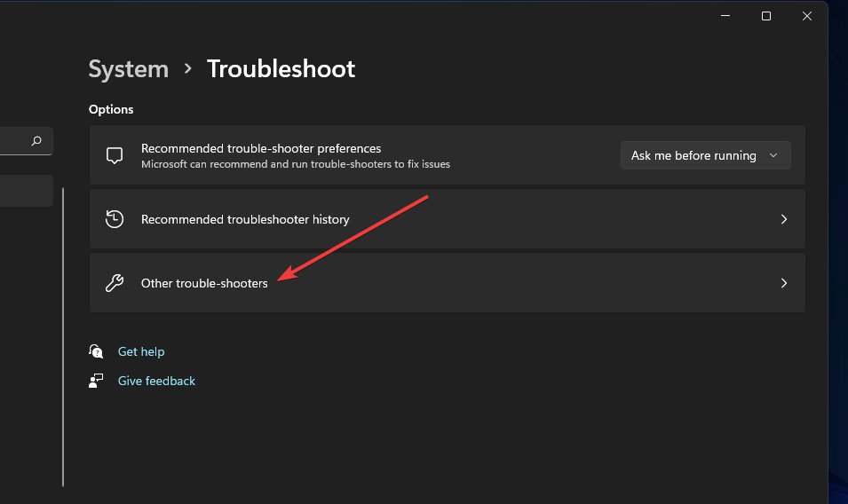Click the sidebar vertical scrollbar
Viewport: 848px width, 504px height.
(63, 337)
